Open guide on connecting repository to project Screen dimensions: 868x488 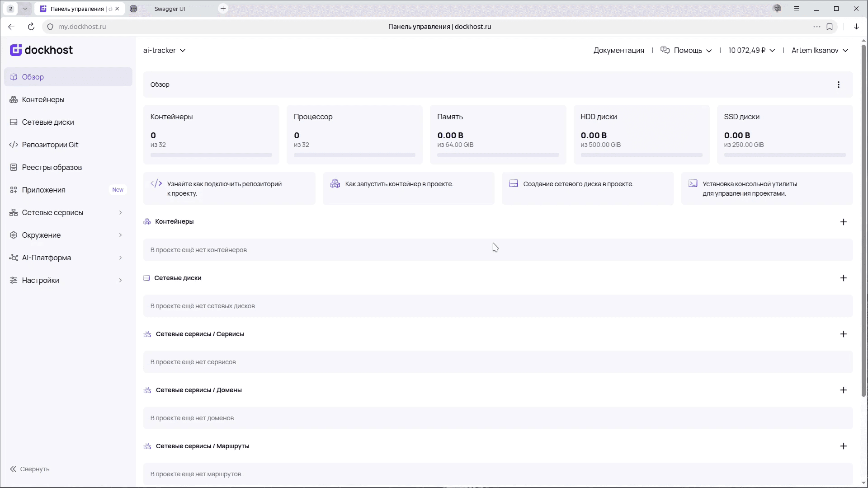click(229, 188)
